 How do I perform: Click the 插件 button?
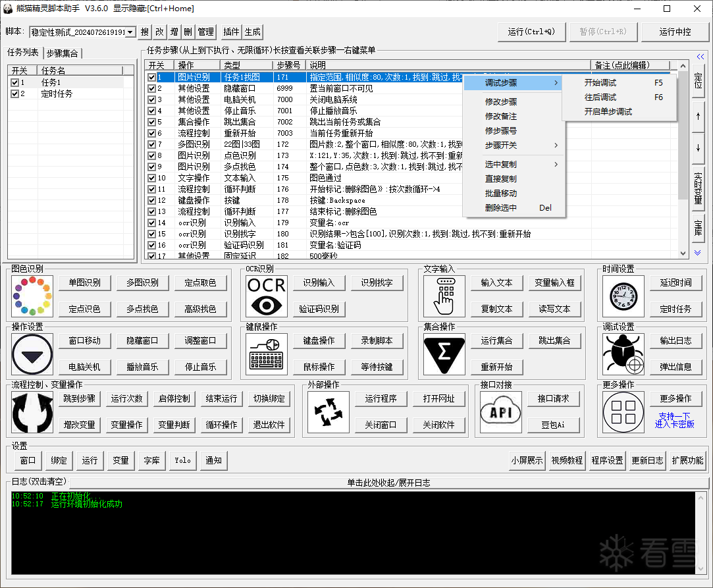click(231, 32)
